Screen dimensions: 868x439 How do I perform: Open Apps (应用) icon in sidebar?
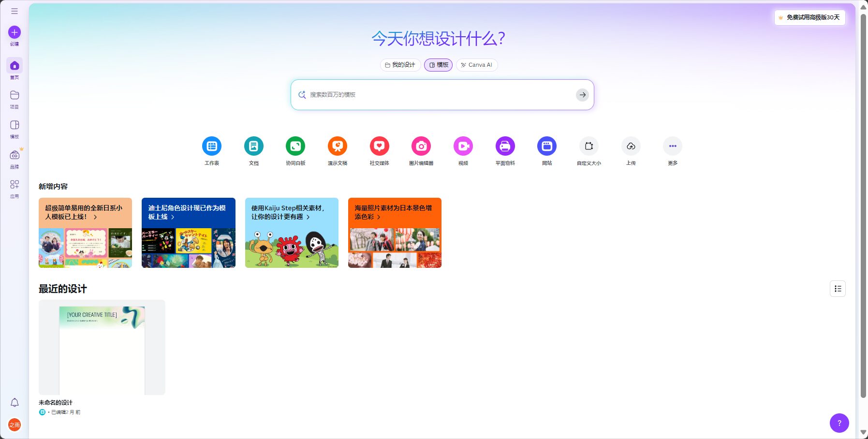[15, 185]
